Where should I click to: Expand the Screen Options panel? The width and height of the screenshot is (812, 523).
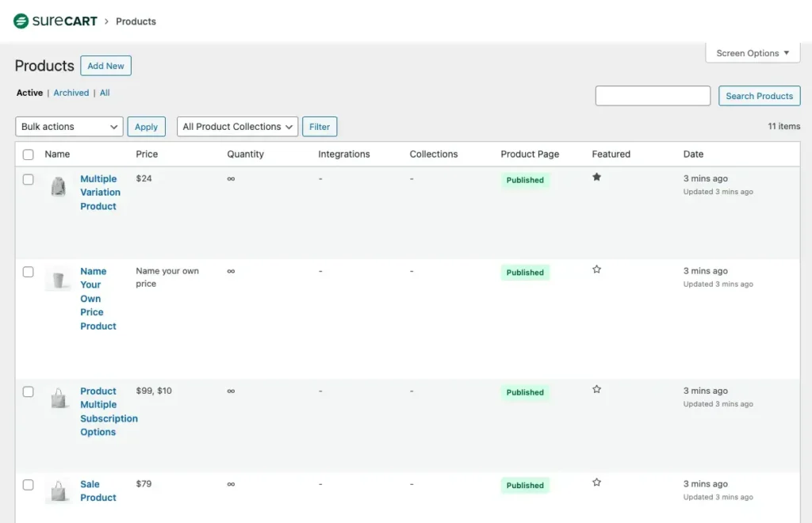pos(752,53)
